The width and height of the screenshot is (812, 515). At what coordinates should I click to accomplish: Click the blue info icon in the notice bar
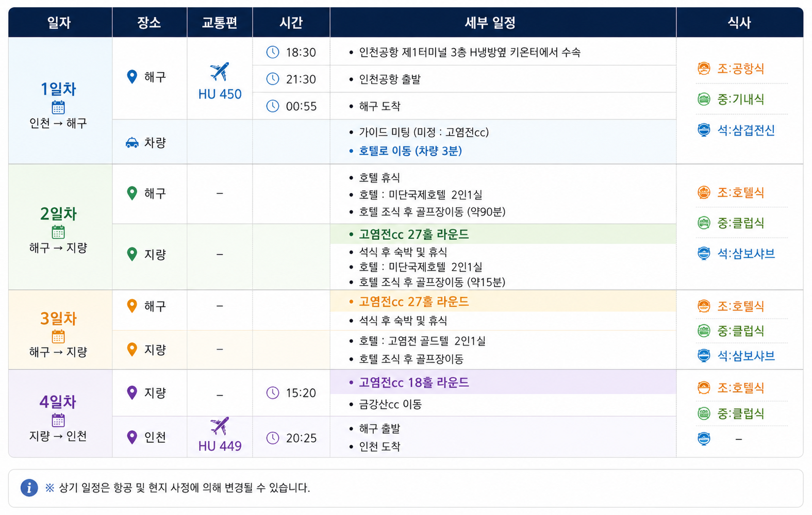(29, 488)
